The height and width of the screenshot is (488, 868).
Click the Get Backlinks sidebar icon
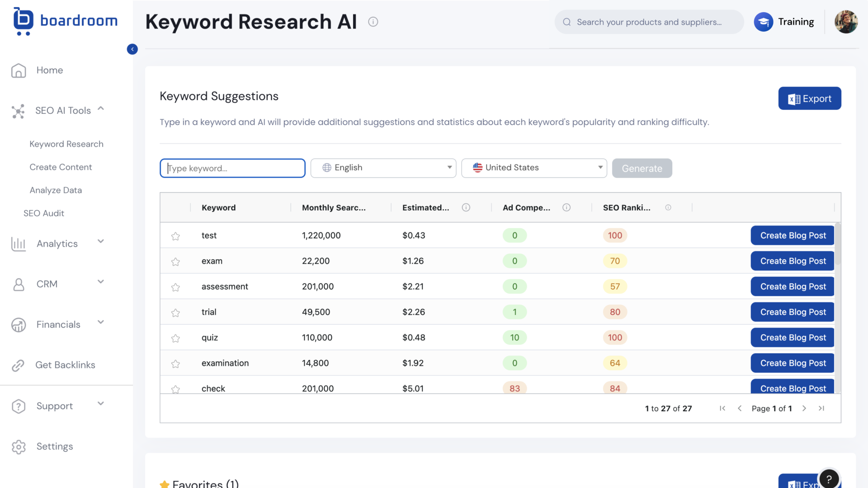(19, 365)
